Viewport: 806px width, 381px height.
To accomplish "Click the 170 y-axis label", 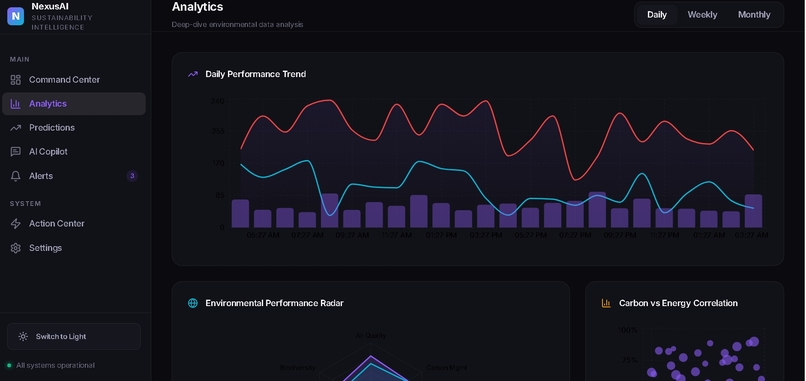I will point(217,164).
